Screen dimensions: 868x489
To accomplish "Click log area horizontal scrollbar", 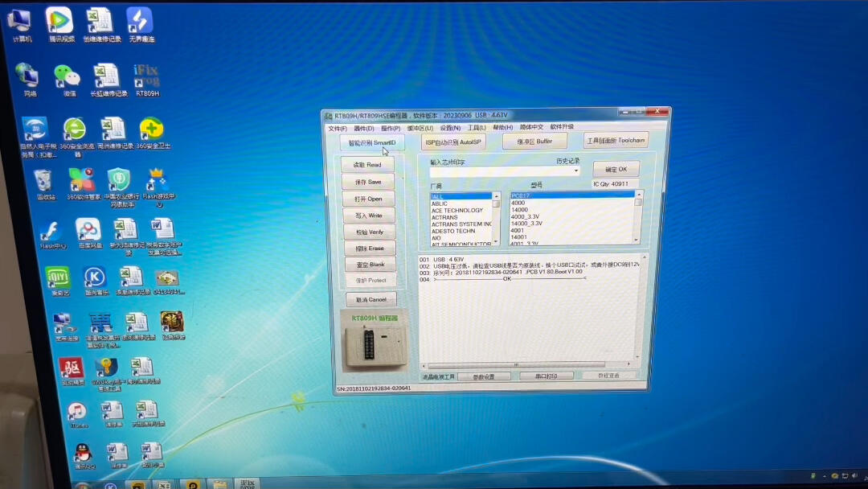I will (517, 364).
